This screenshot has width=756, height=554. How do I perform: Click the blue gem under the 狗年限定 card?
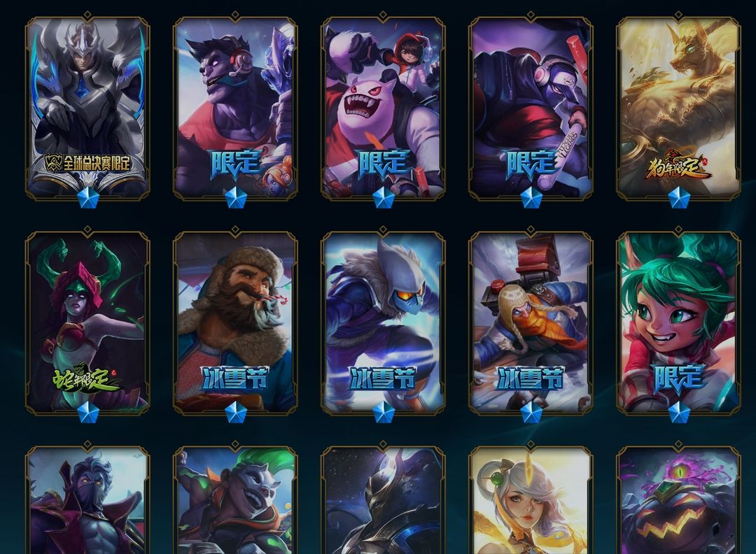(x=679, y=197)
